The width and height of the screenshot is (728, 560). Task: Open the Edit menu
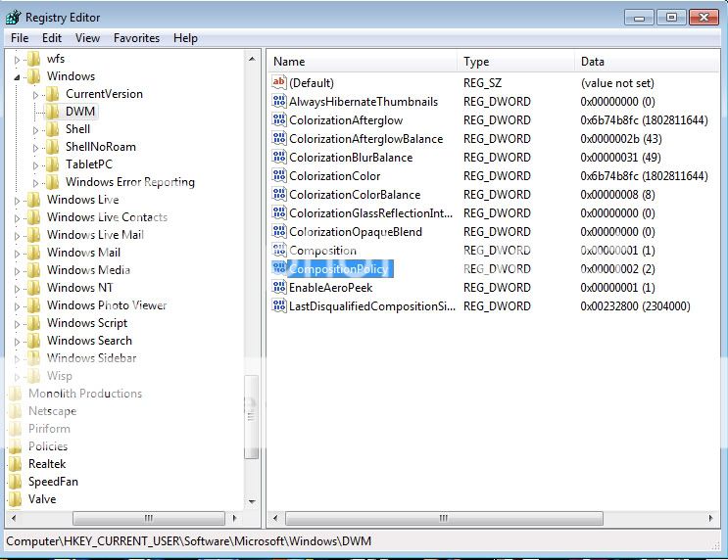(52, 38)
